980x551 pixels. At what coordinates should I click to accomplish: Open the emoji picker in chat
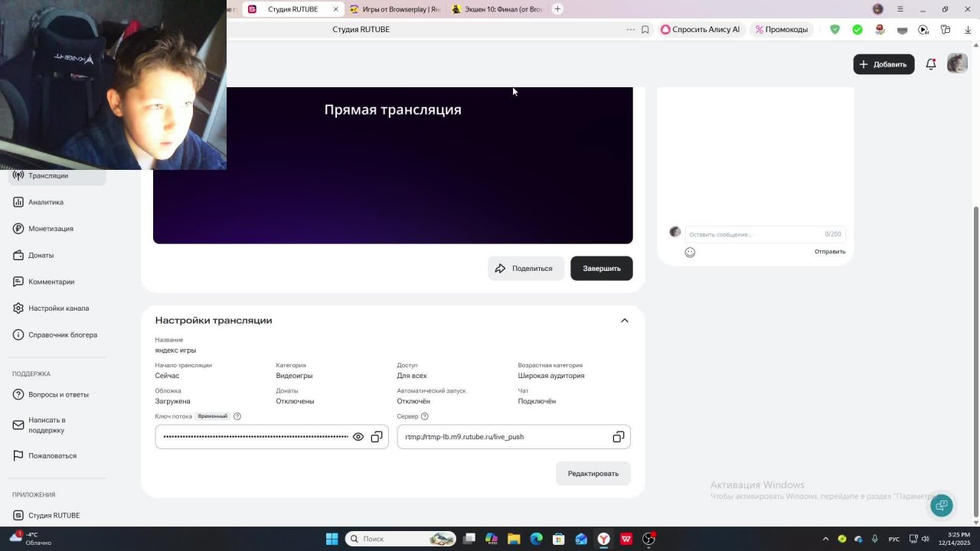(690, 253)
